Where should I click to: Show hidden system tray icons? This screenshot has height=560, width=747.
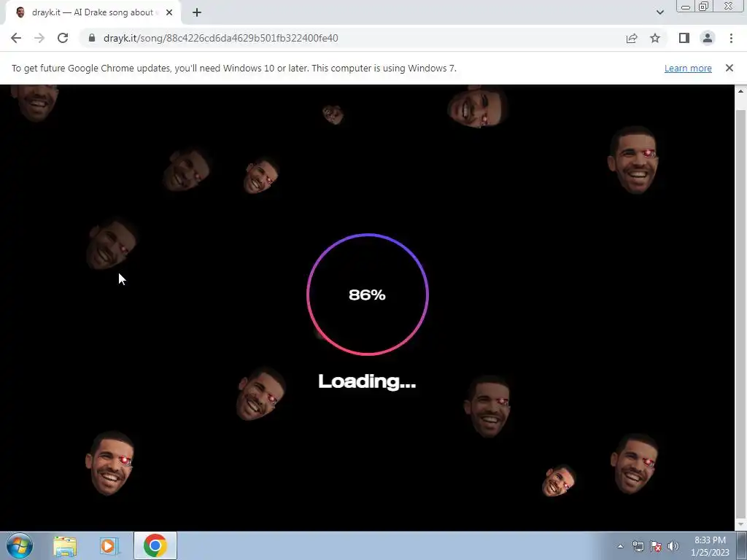point(620,546)
